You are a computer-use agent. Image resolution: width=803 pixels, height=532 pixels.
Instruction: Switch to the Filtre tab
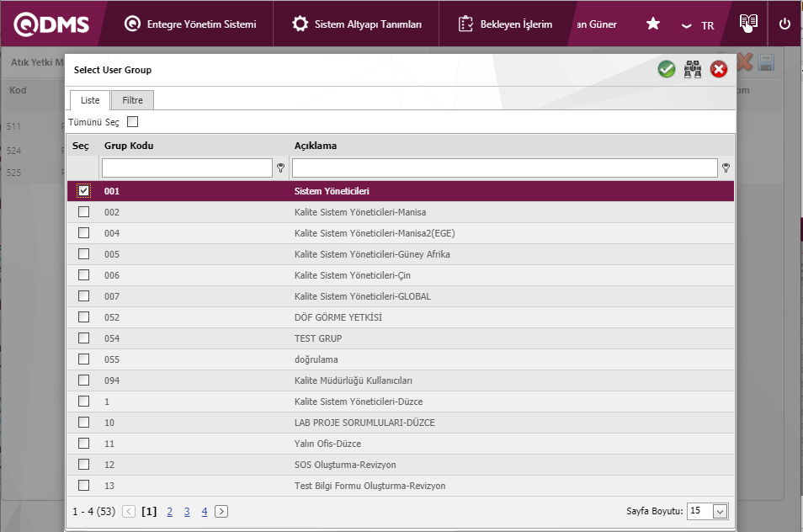[x=132, y=100]
